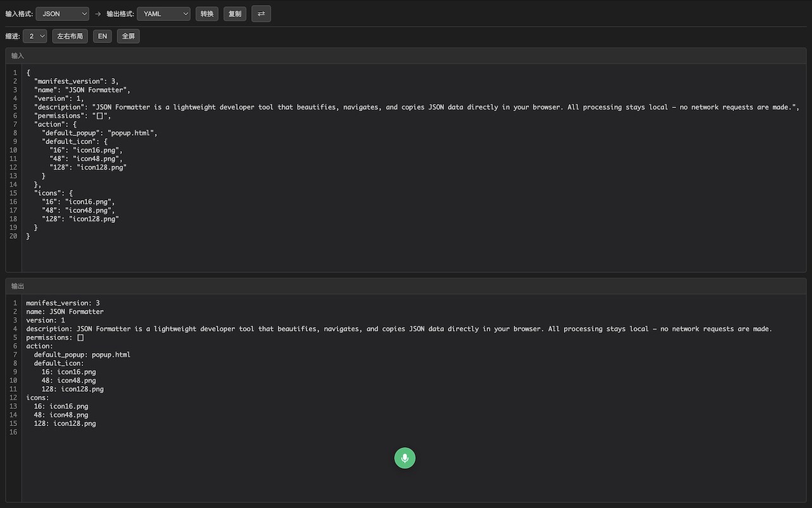Click input line "name": "JSON Formatter",
The width and height of the screenshot is (812, 508).
82,90
